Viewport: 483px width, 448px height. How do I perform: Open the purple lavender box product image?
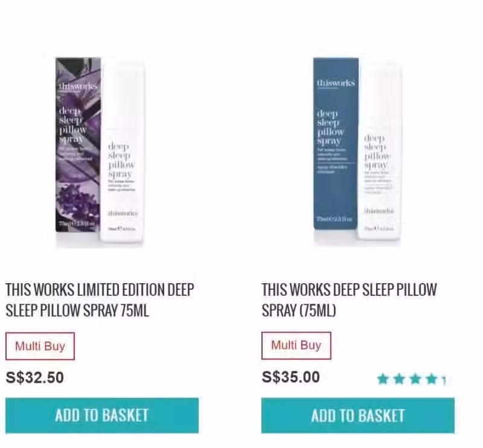point(78,144)
